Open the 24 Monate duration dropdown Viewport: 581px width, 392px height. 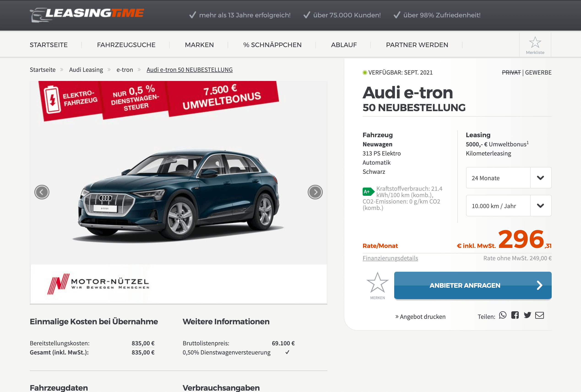pyautogui.click(x=509, y=178)
